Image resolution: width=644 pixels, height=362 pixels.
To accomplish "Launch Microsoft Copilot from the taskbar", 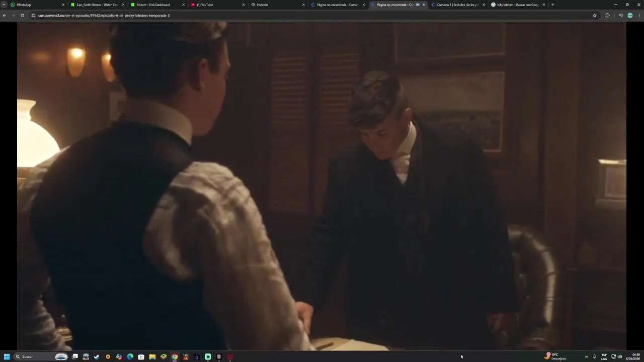I will (x=119, y=356).
